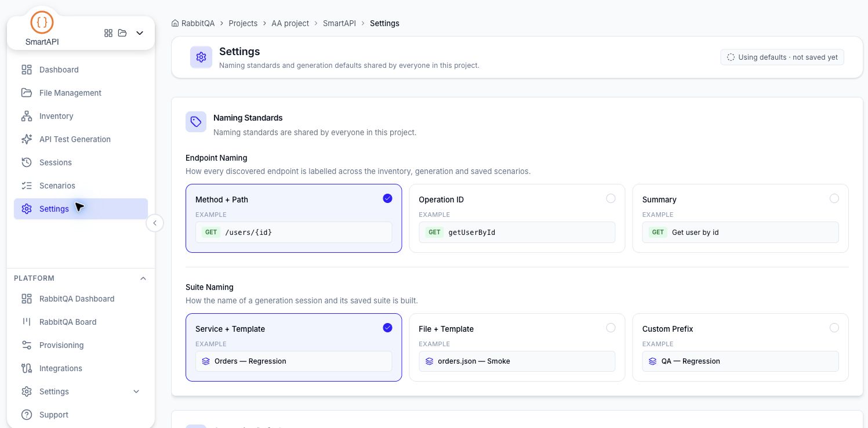Collapse the PLATFORM section
The height and width of the screenshot is (428, 868).
click(143, 278)
